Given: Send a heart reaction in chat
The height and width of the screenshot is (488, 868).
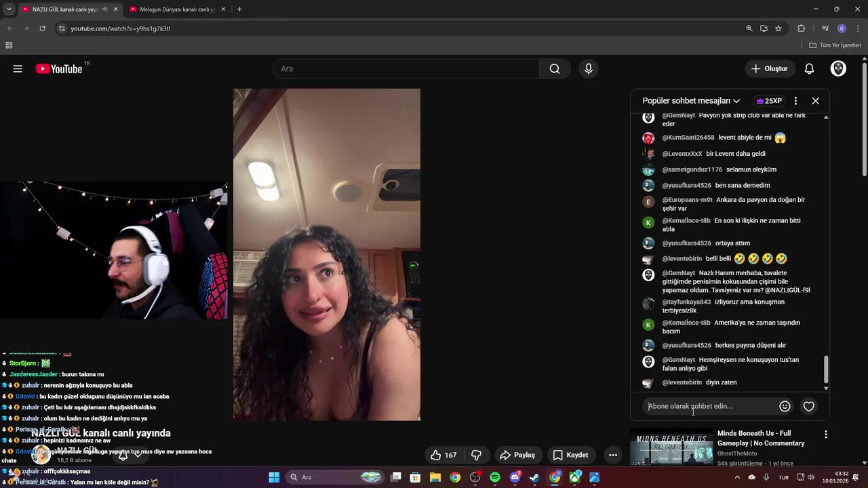Looking at the screenshot, I should (x=809, y=407).
